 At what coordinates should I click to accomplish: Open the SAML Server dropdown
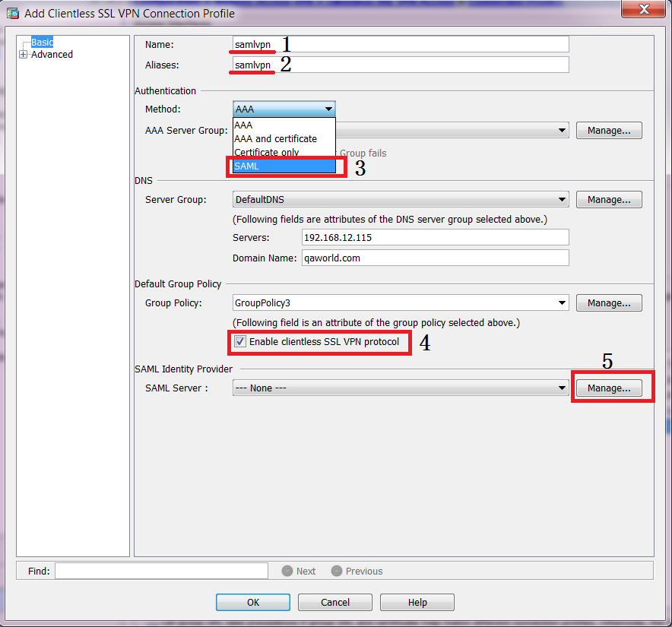(562, 388)
